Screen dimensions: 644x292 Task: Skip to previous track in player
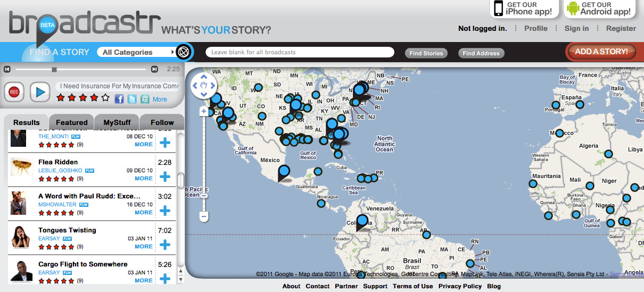[x=7, y=69]
